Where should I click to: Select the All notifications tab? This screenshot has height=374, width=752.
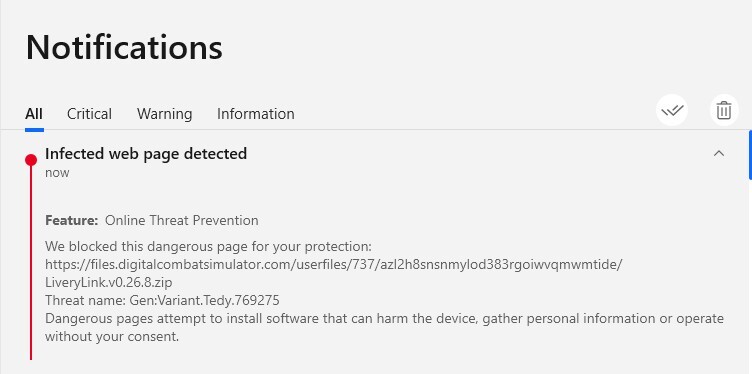(34, 114)
